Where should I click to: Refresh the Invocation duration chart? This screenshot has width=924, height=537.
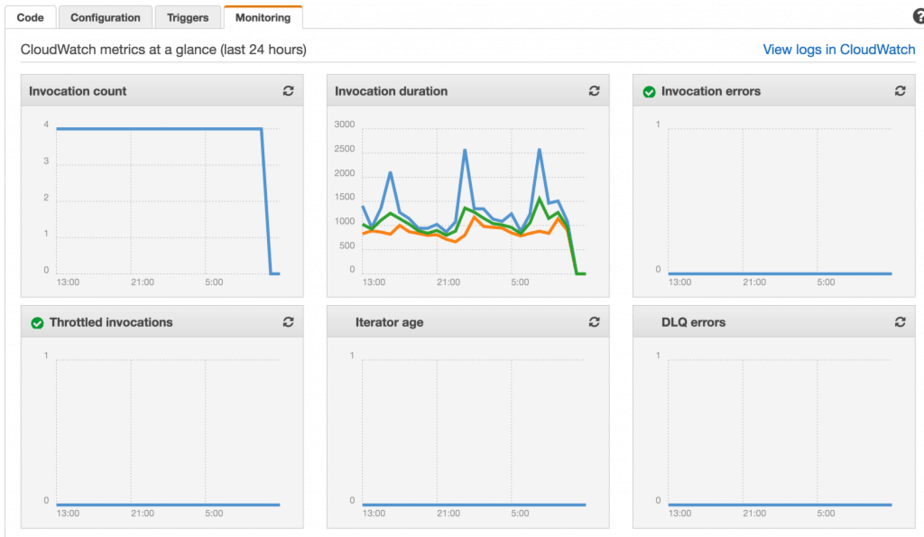pos(594,91)
